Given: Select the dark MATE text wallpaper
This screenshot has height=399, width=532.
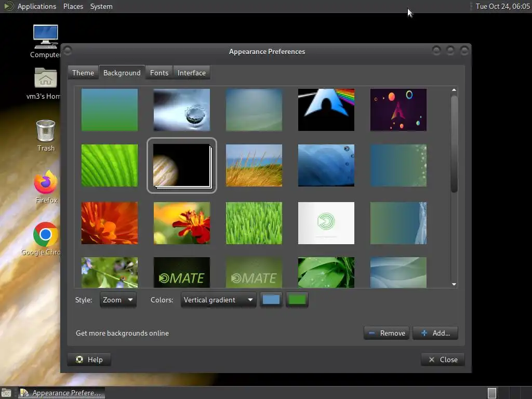Looking at the screenshot, I should 182,272.
